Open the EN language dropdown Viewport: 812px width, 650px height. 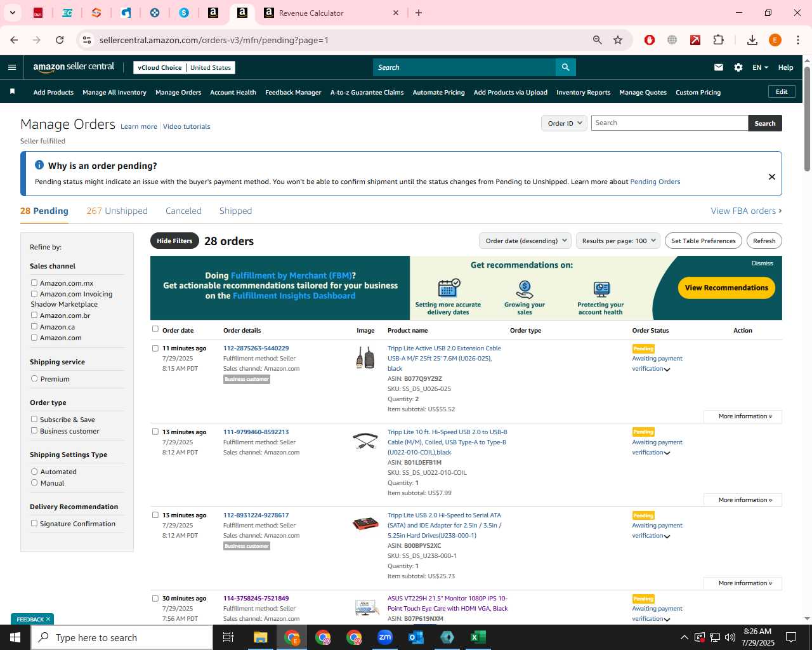point(760,67)
